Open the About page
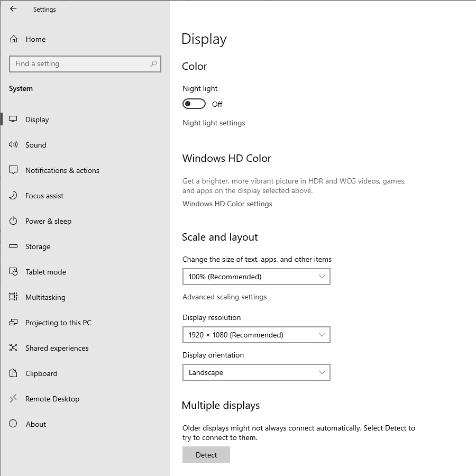The height and width of the screenshot is (476, 476). [x=85, y=424]
